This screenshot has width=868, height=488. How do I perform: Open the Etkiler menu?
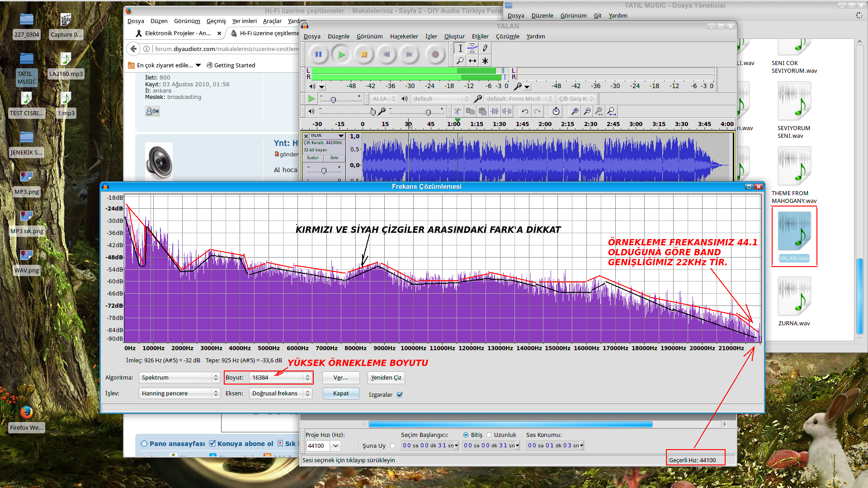coord(480,36)
